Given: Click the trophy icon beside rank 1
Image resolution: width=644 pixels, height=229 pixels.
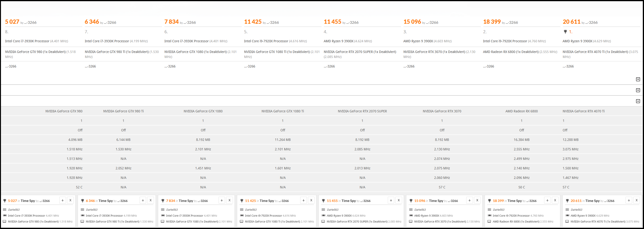Looking at the screenshot, I should point(565,32).
